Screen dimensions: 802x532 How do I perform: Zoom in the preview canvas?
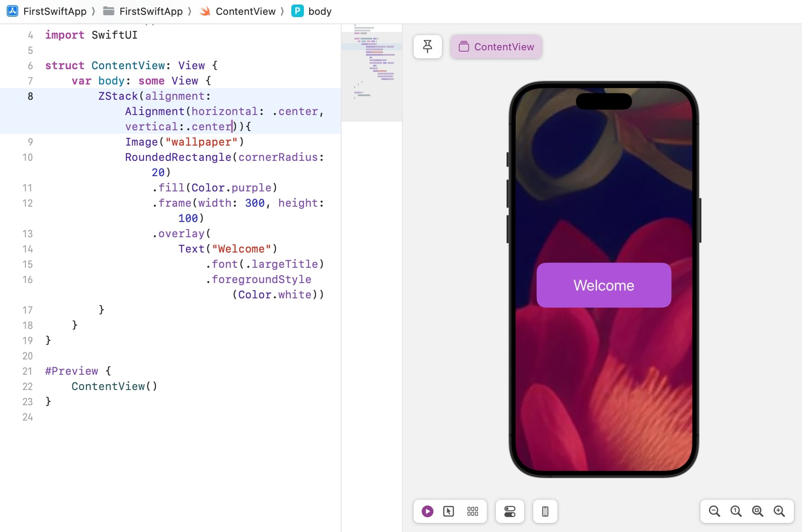coord(779,511)
